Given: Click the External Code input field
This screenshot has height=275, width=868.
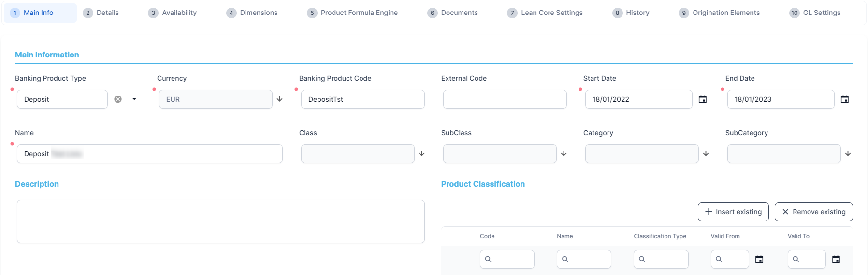Looking at the screenshot, I should click(505, 99).
